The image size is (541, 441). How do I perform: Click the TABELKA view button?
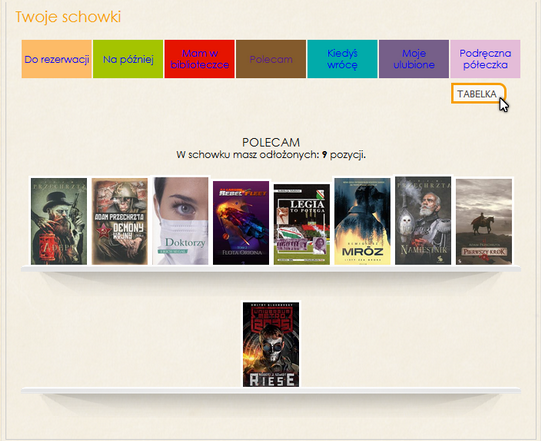[x=478, y=94]
